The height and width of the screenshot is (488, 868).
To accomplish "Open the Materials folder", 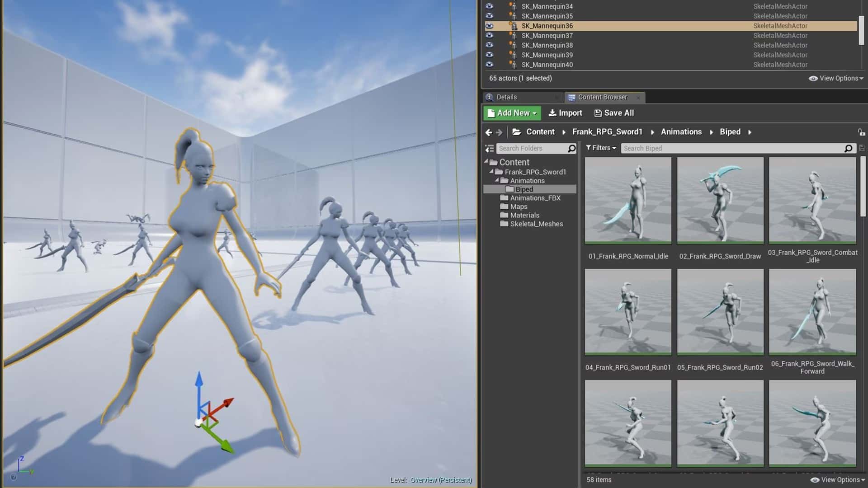I will pos(519,215).
